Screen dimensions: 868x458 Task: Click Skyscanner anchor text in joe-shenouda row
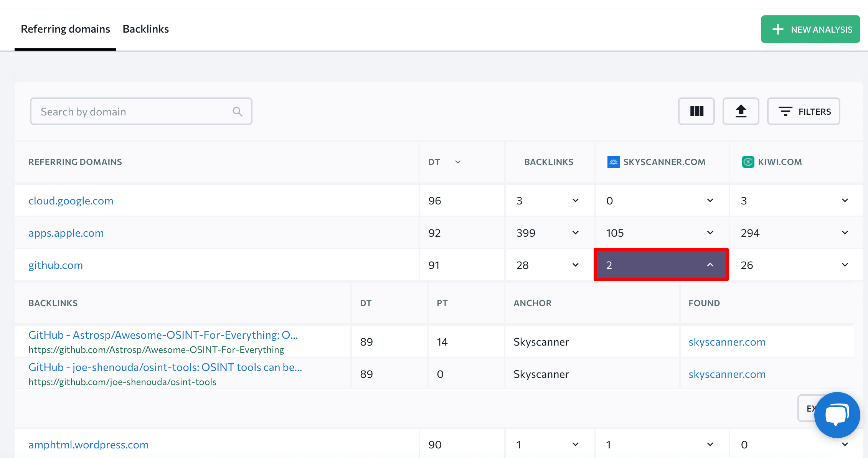pyautogui.click(x=541, y=374)
